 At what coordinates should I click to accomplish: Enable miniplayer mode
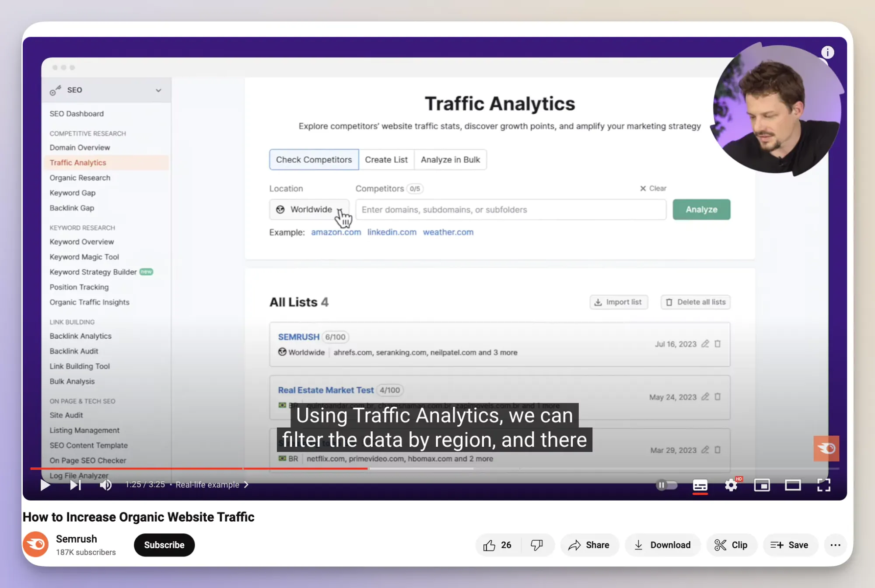coord(762,485)
